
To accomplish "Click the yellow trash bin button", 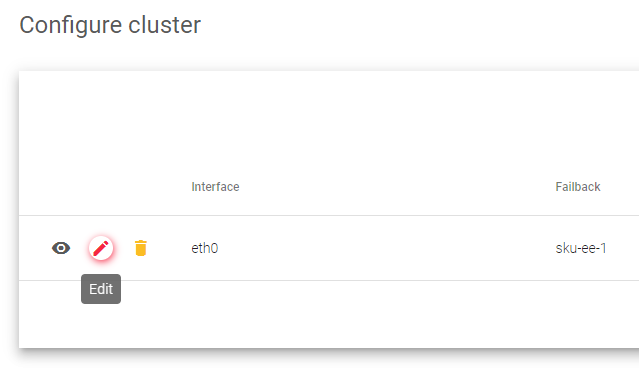I will tap(141, 248).
